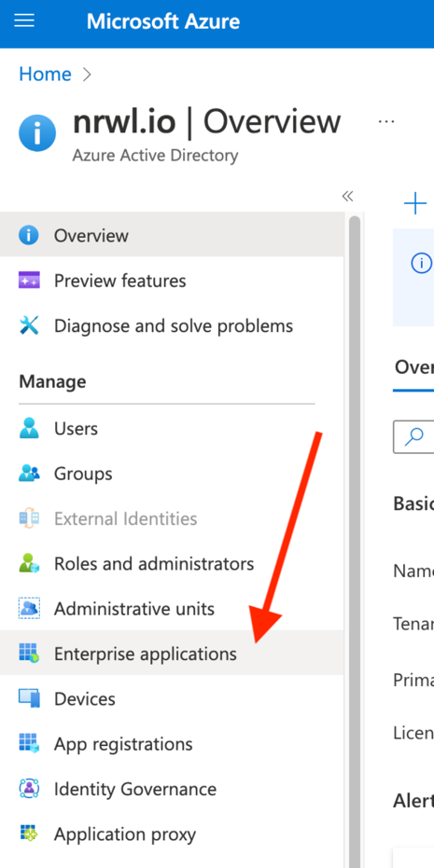Click the breadcrumb chevron after Home
Image resolution: width=434 pixels, height=868 pixels.
(87, 75)
